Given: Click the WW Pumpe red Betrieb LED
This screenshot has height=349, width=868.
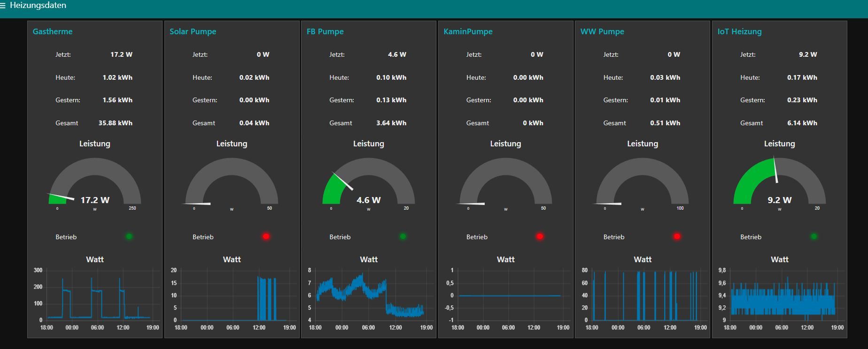Looking at the screenshot, I should pos(677,236).
